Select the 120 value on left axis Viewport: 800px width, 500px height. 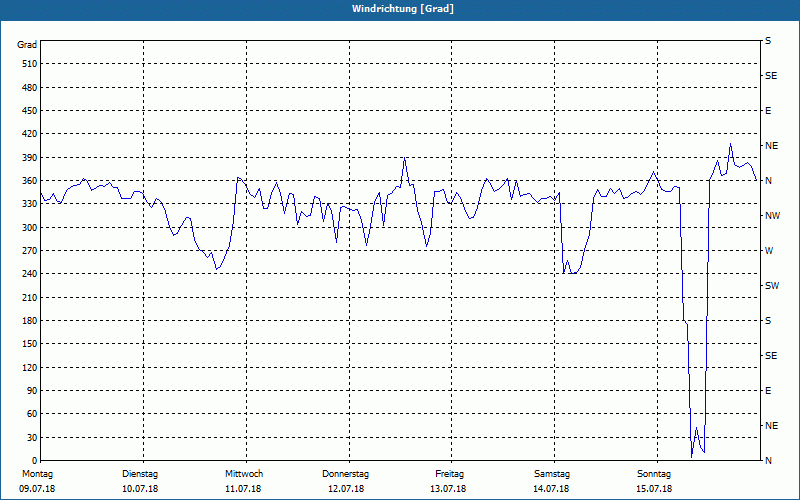pos(30,367)
